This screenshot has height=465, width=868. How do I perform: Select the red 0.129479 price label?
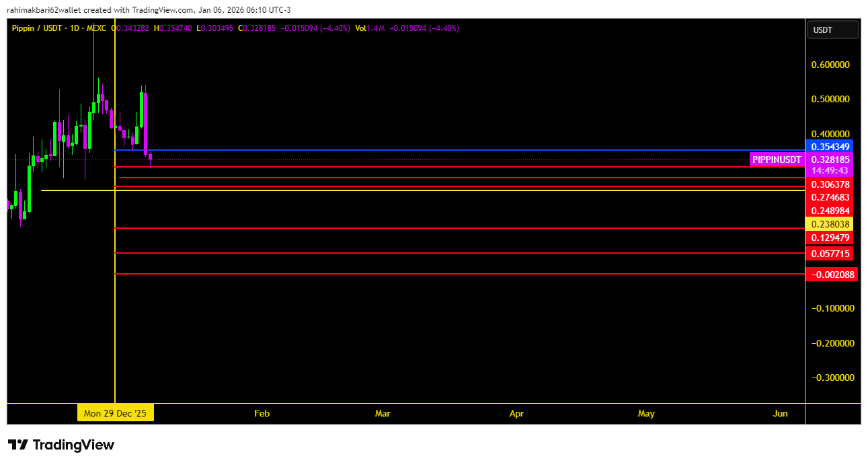point(831,238)
